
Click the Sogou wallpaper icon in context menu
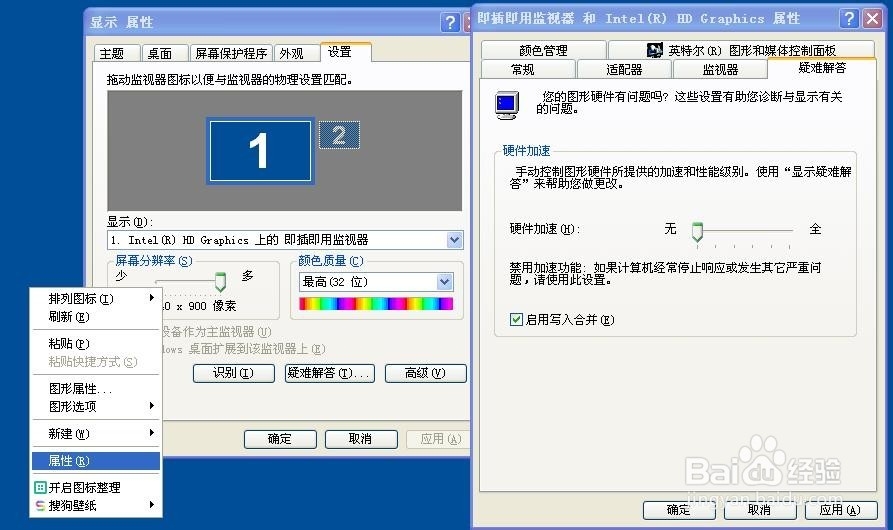click(x=40, y=506)
